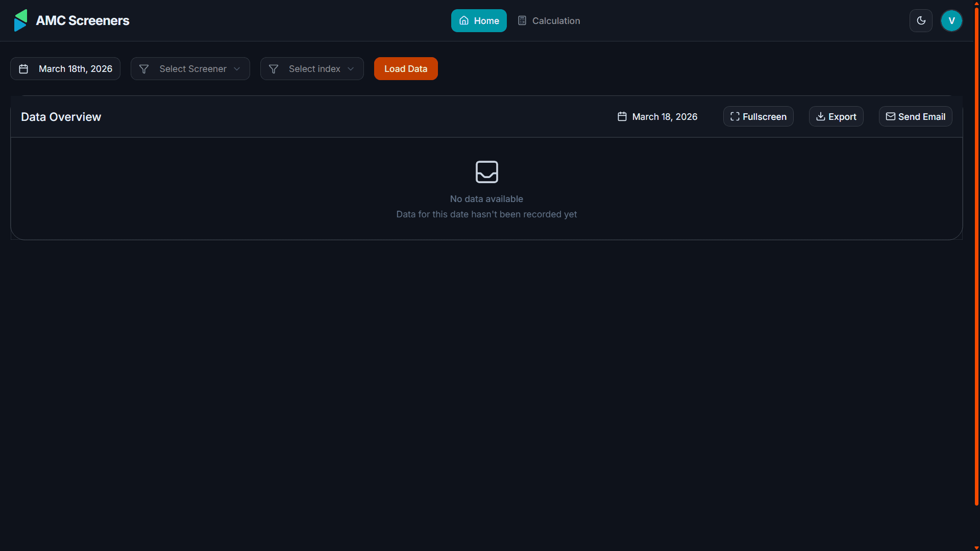Click the empty inbox icon
Image resolution: width=980 pixels, height=551 pixels.
point(486,172)
